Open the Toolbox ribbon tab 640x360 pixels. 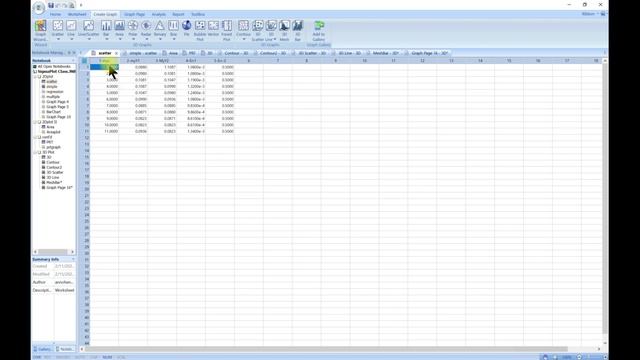pos(198,14)
